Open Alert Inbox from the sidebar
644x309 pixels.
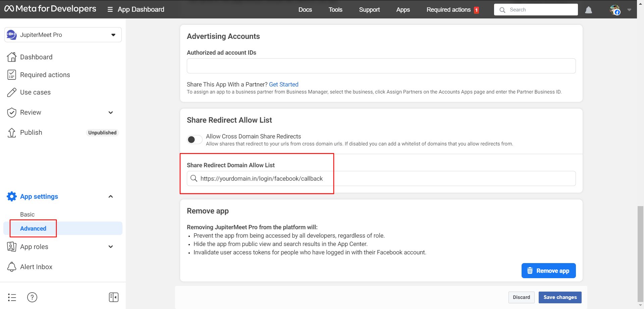pos(36,267)
